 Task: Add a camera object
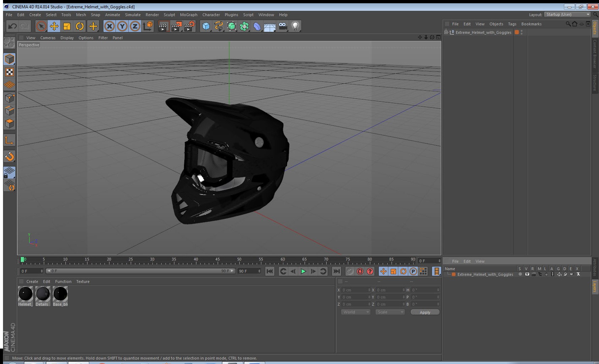[x=283, y=26]
